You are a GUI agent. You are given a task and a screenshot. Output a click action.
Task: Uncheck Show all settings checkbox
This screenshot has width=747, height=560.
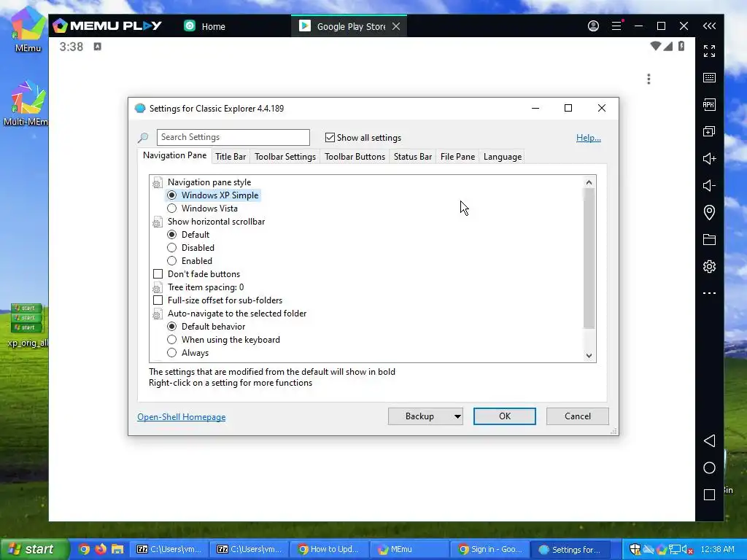point(330,138)
